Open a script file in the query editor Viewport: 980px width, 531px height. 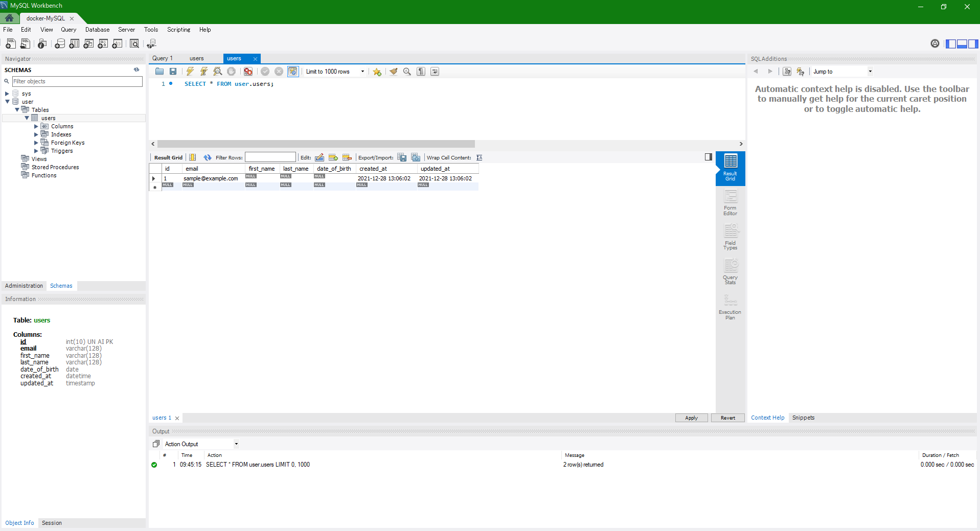coord(159,72)
